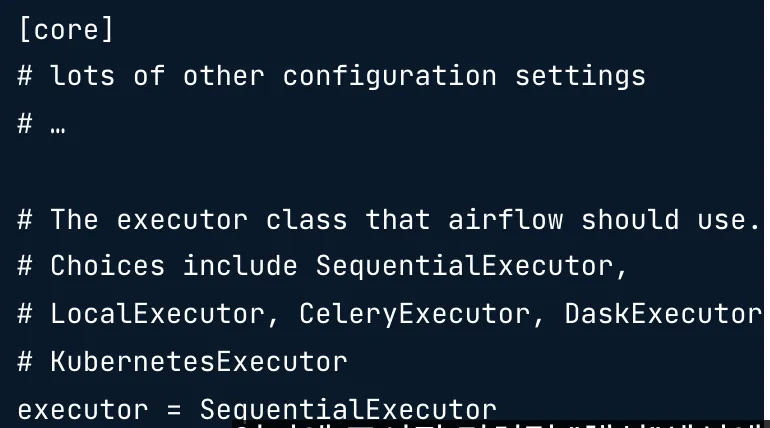Click the [core] section header
Image resolution: width=770 pixels, height=428 pixels.
pyautogui.click(x=66, y=29)
